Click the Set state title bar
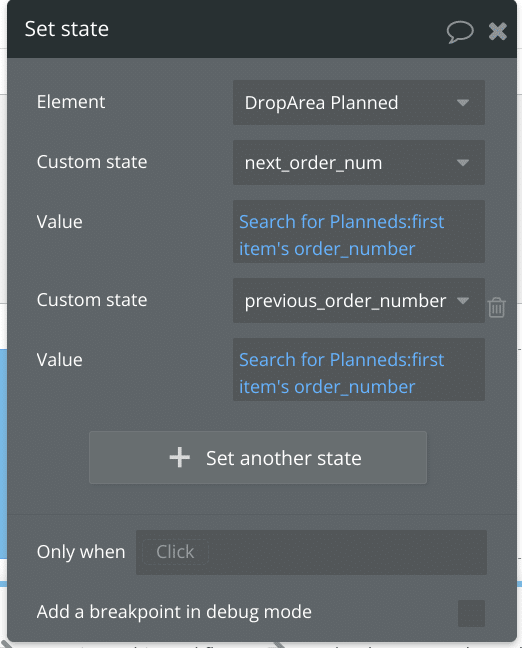This screenshot has width=522, height=648. click(x=262, y=29)
